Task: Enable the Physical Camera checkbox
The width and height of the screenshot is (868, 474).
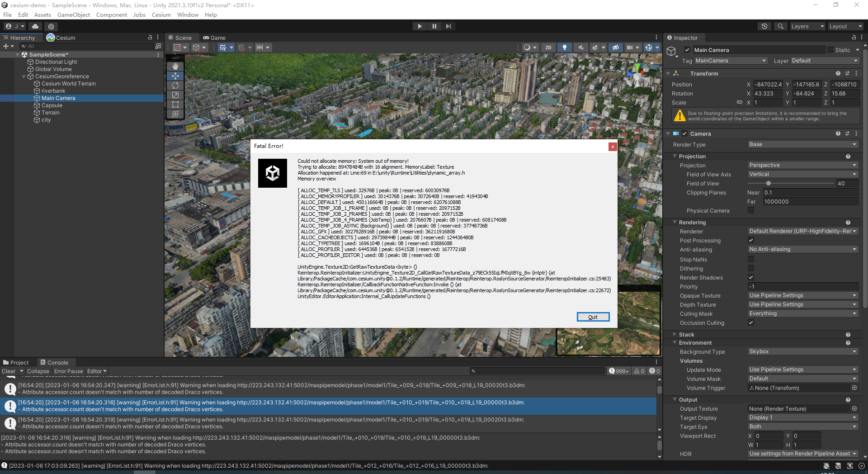Action: (x=751, y=210)
